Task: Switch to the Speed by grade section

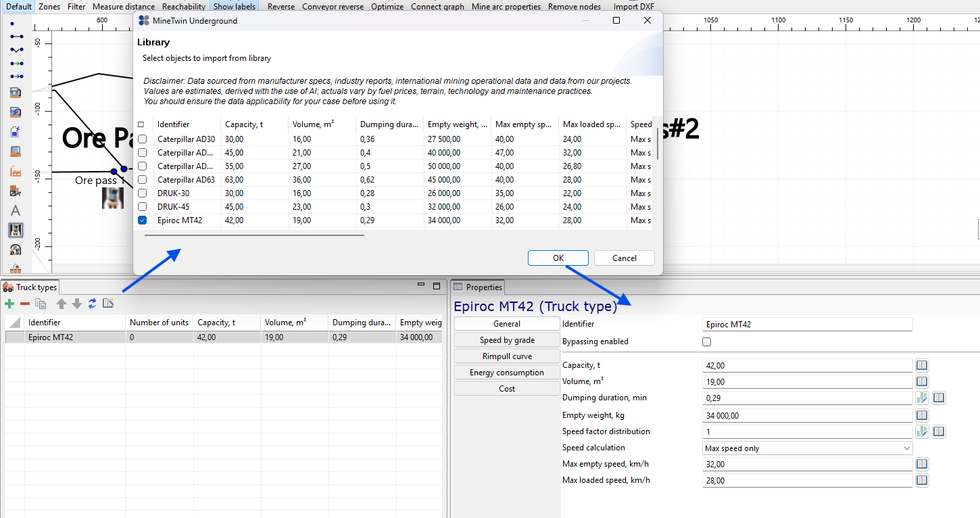Action: click(x=507, y=340)
